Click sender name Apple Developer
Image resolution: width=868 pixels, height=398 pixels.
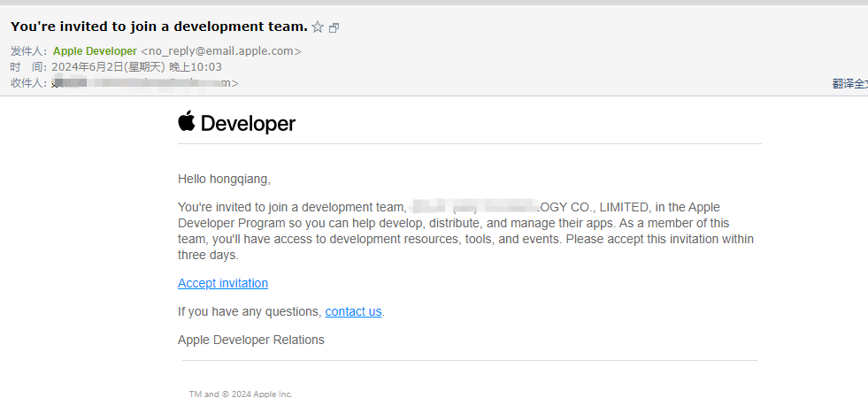[x=95, y=51]
